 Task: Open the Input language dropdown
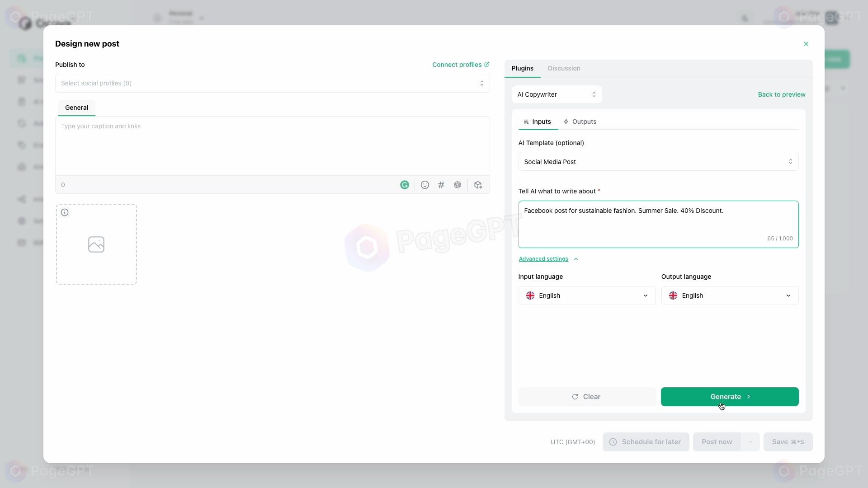(587, 296)
